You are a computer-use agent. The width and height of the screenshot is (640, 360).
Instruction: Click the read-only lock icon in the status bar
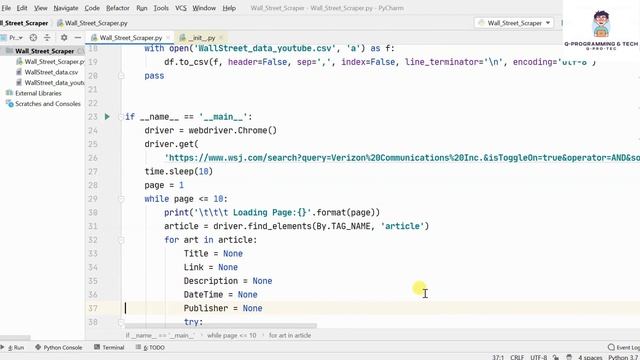[x=556, y=357]
